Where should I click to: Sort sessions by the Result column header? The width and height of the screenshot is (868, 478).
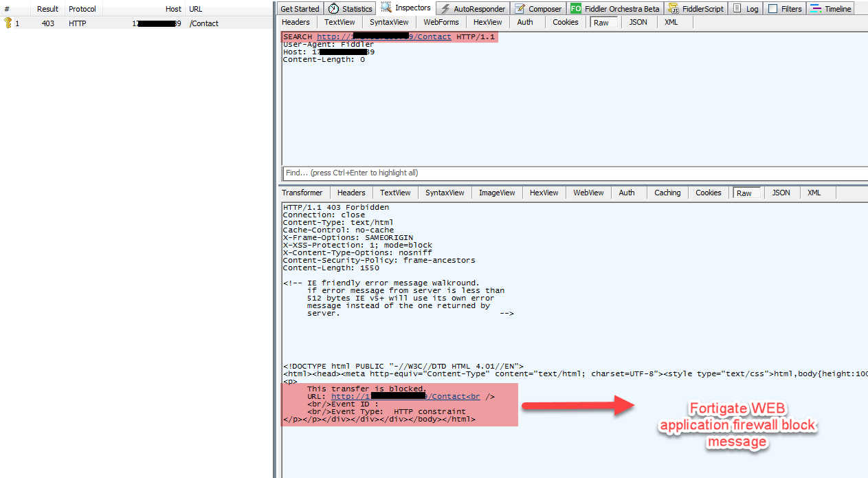pos(47,9)
